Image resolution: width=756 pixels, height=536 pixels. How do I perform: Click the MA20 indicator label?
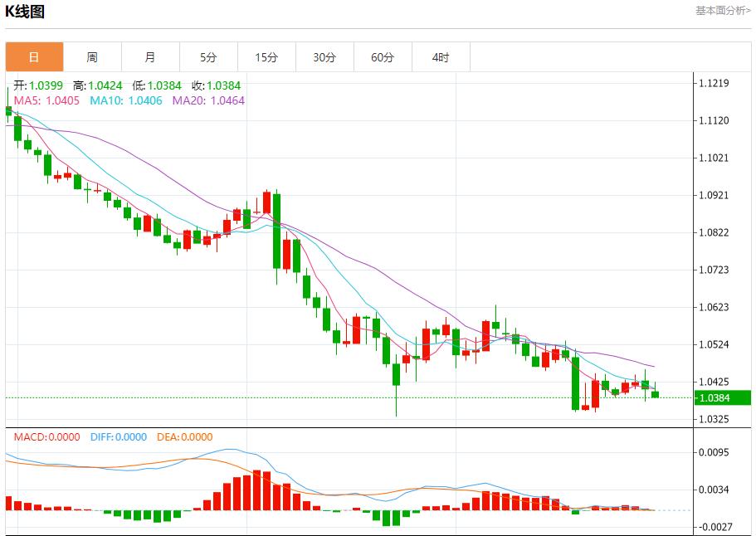pos(208,100)
